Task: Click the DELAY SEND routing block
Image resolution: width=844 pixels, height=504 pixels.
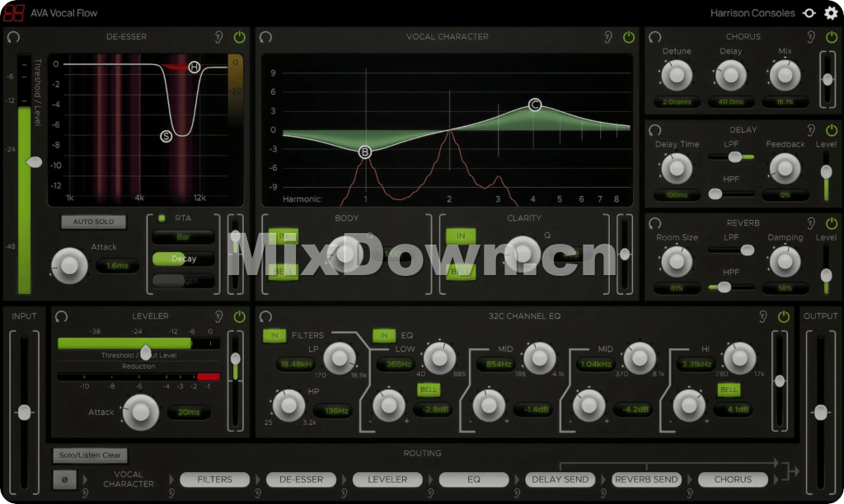Action: (x=560, y=479)
